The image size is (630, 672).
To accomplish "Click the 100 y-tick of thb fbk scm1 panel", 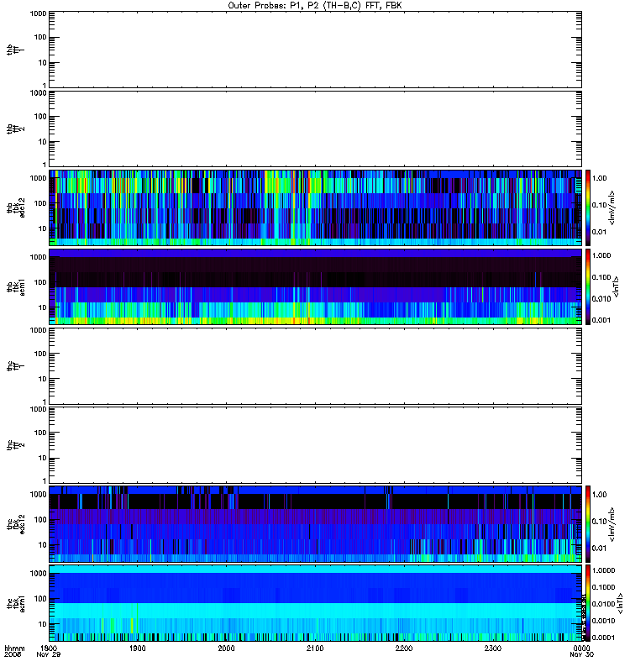I will 40,282.
